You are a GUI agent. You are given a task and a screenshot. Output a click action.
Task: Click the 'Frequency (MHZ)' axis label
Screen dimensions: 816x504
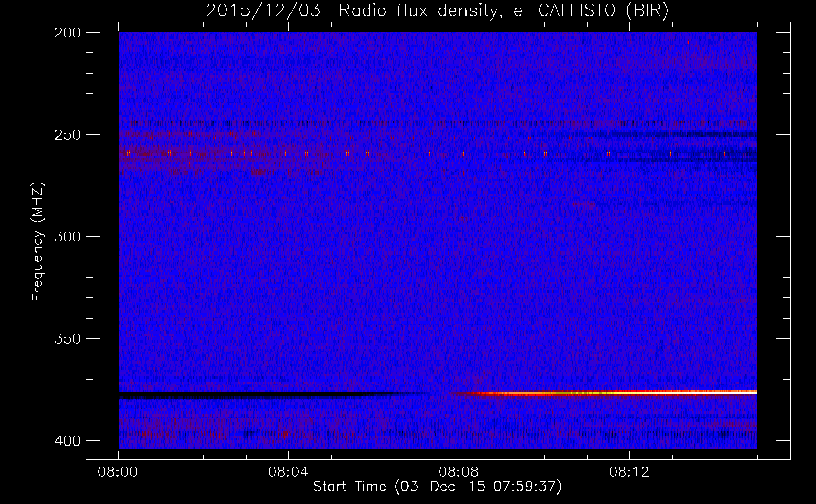coord(38,242)
